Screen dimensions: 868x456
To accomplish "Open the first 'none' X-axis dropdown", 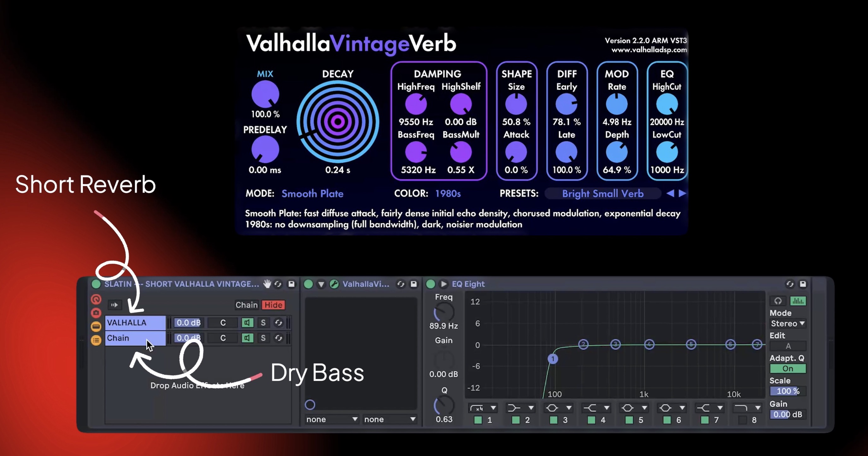I will (331, 419).
